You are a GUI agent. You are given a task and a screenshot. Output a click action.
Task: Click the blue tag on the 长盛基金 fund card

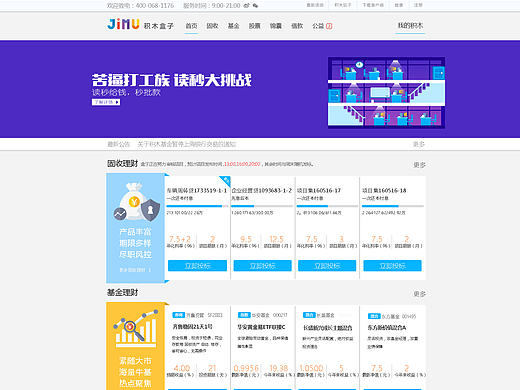point(309,315)
